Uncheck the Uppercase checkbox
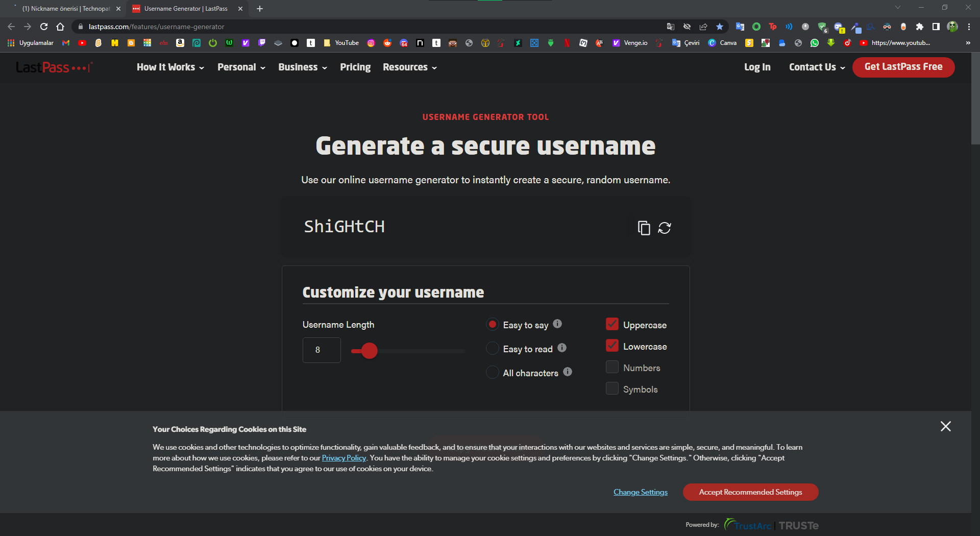980x536 pixels. pos(612,324)
